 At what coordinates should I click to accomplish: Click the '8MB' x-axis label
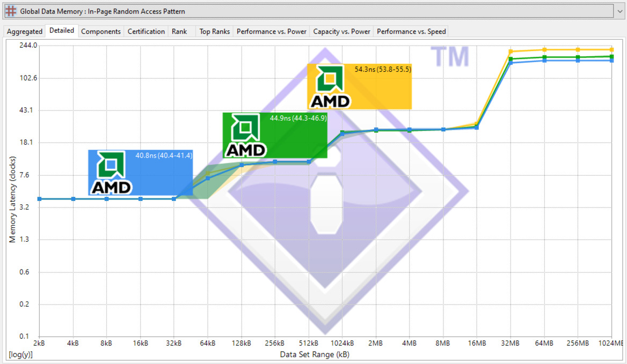coord(443,343)
